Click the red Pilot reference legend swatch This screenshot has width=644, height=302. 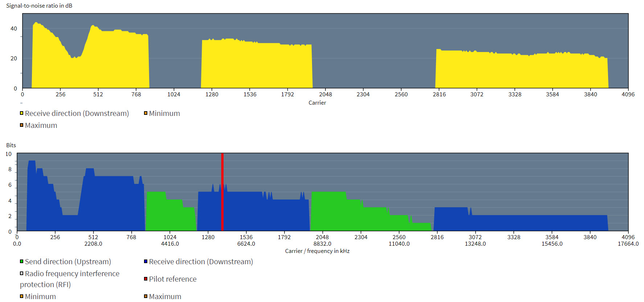point(145,279)
